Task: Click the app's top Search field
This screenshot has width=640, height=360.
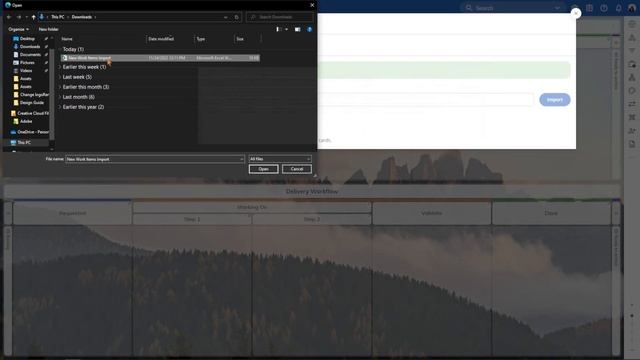Action: click(513, 8)
